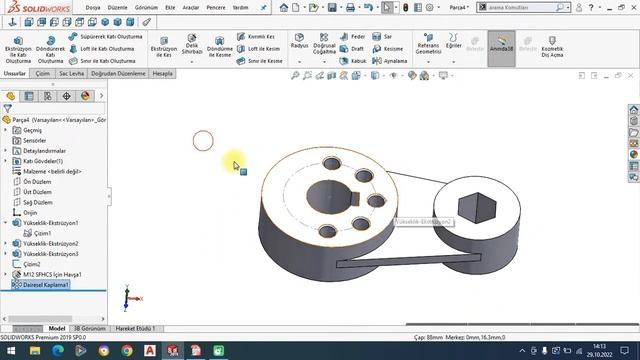This screenshot has height=360, width=640.
Task: Click Doğrusal Çoğaltma pattern tool
Action: (x=324, y=44)
